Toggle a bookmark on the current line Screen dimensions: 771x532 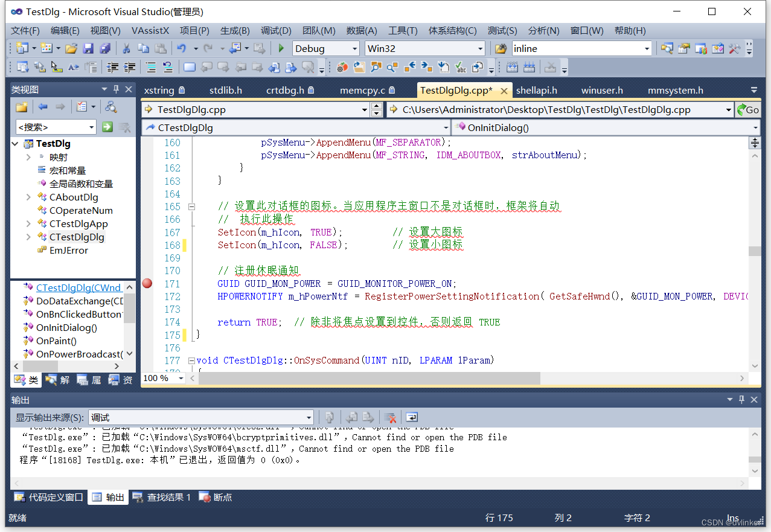click(x=190, y=67)
